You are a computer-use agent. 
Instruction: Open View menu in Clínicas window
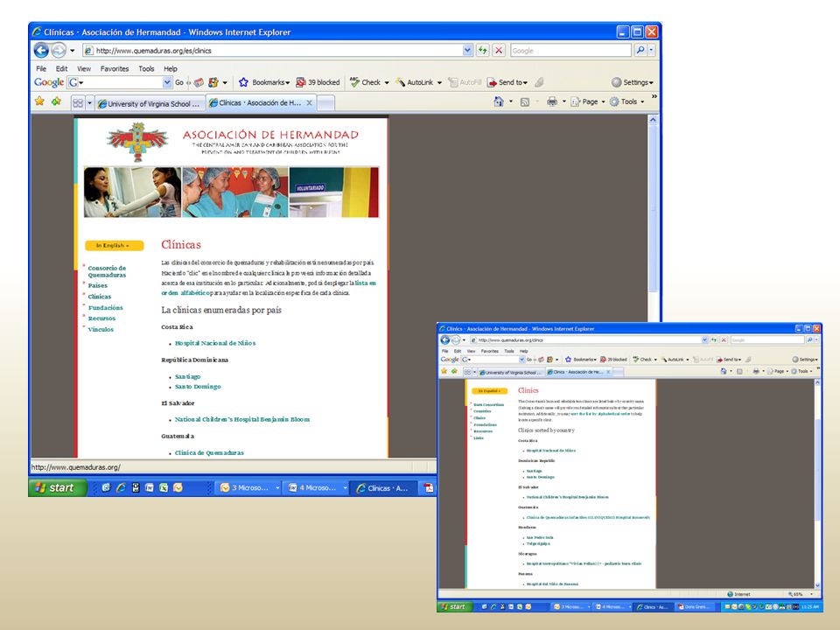click(x=84, y=68)
